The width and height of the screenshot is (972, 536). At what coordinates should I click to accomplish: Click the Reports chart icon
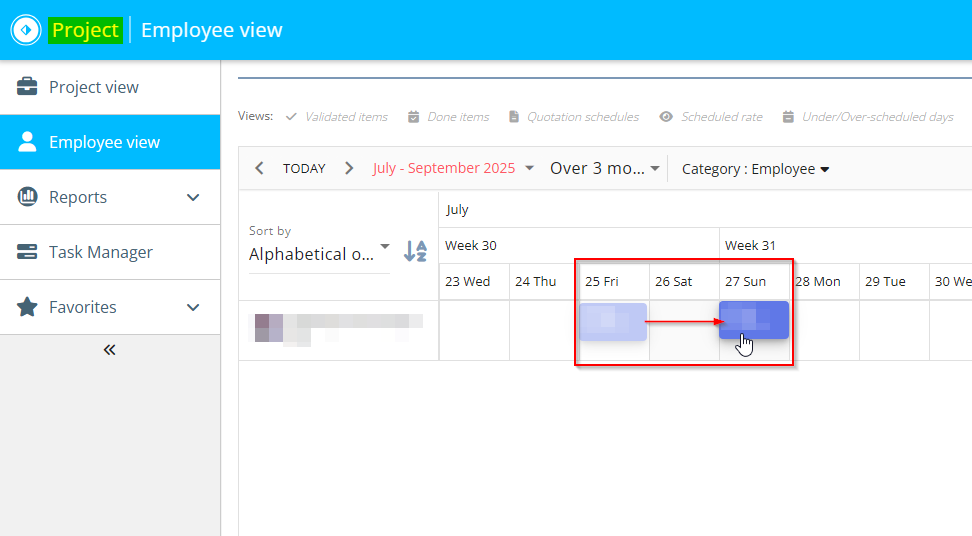(27, 197)
